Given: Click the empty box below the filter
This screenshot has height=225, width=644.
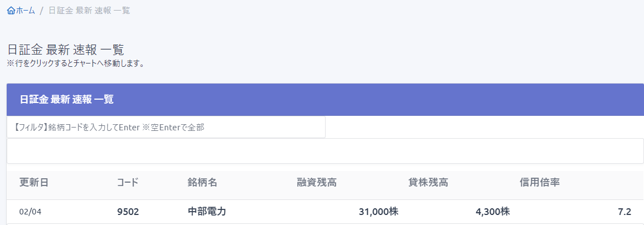Looking at the screenshot, I should point(325,151).
